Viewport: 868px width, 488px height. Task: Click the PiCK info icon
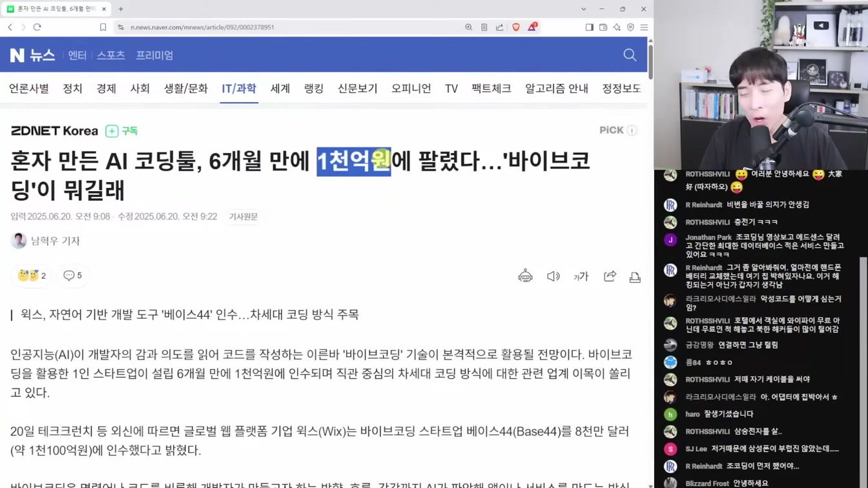pos(632,130)
